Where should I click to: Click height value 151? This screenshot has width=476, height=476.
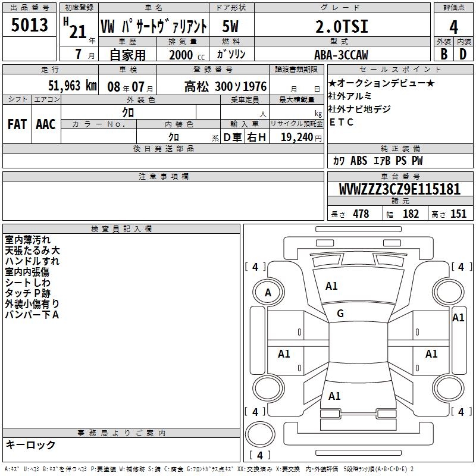coord(458,214)
